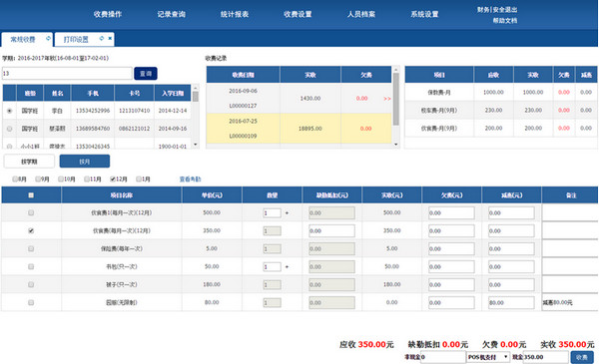Open the 系统设置 menu
The image size is (599, 364).
(x=424, y=14)
